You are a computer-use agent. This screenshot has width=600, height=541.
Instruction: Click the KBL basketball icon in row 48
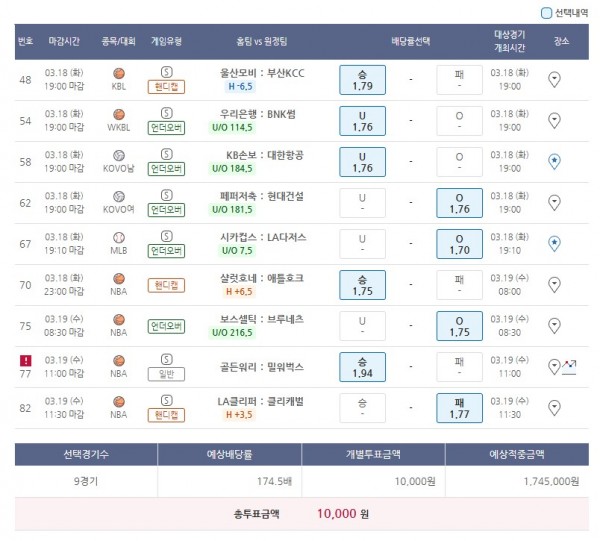pyautogui.click(x=119, y=73)
